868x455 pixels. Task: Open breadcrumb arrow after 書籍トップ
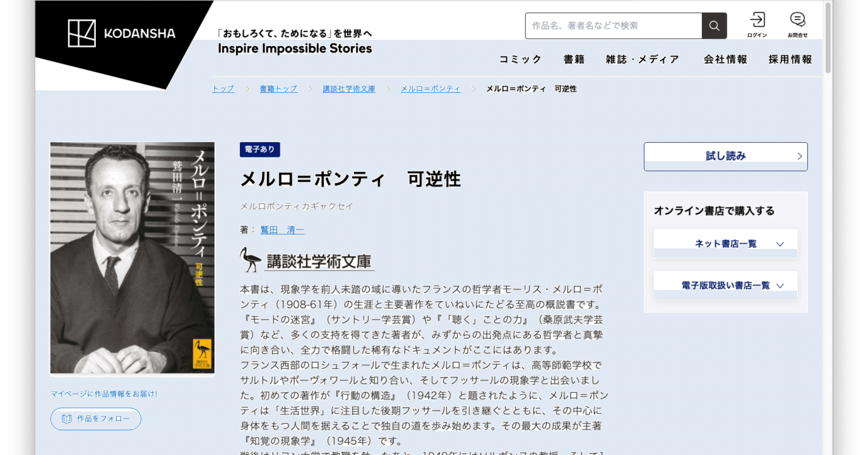click(311, 88)
